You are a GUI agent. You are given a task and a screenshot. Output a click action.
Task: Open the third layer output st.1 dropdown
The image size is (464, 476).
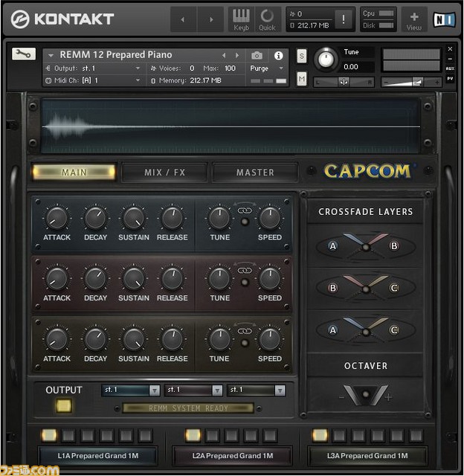[x=257, y=390]
